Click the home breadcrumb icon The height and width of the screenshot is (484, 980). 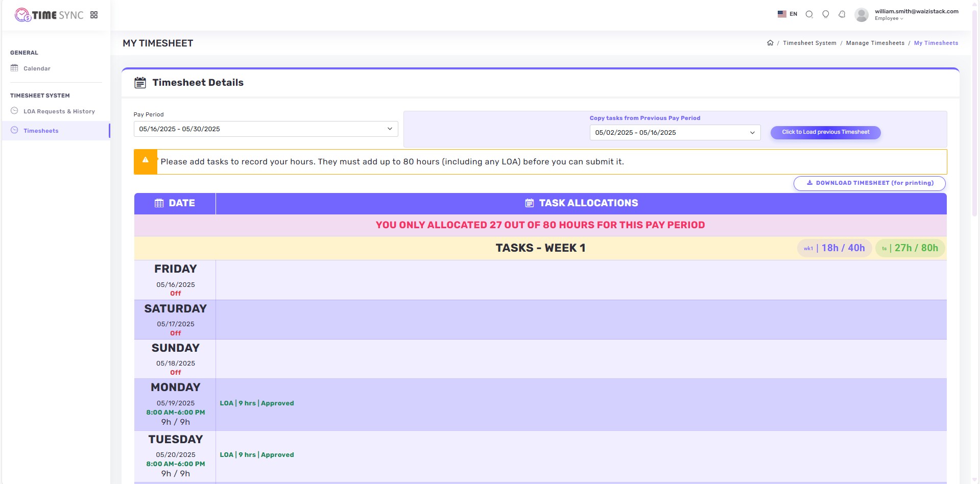point(770,42)
